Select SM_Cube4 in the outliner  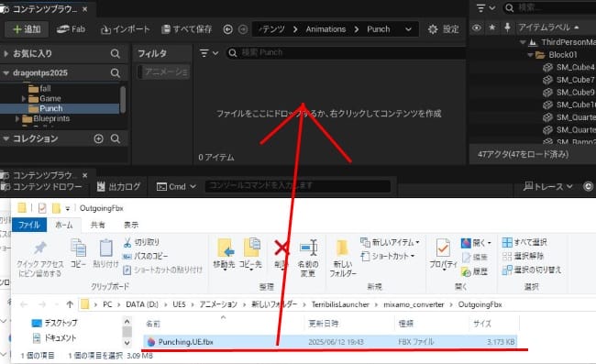[568, 67]
